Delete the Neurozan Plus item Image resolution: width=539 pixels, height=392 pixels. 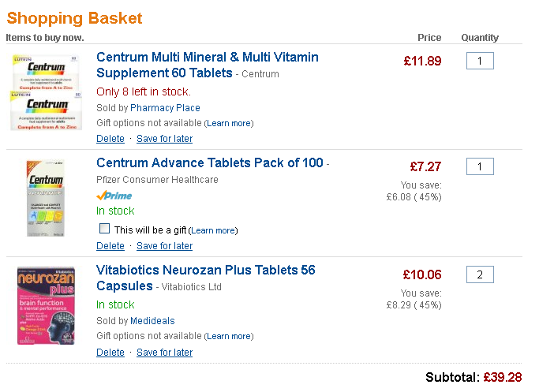(x=110, y=353)
